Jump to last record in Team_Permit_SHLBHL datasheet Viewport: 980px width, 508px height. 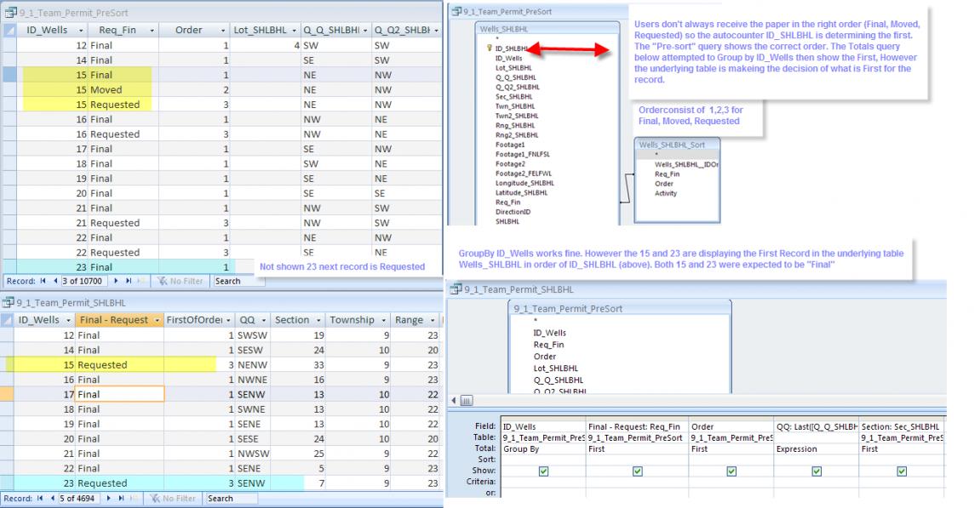point(121,499)
